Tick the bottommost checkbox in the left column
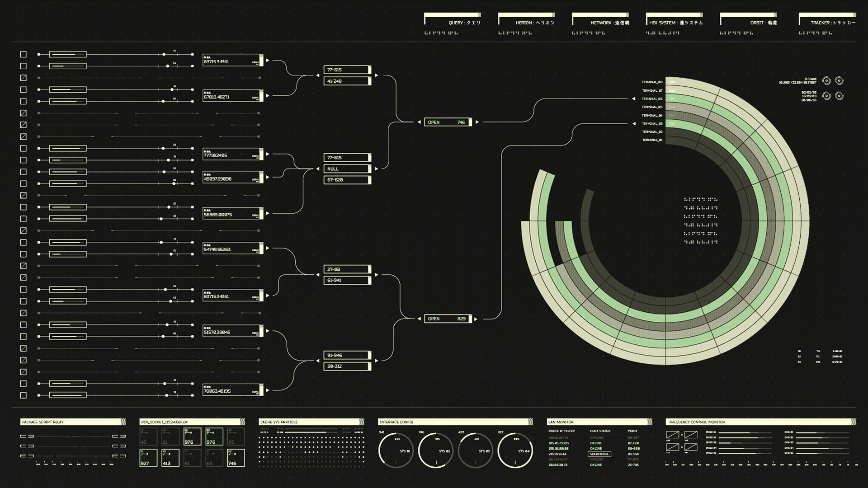Screen dimensions: 868x488 24,395
